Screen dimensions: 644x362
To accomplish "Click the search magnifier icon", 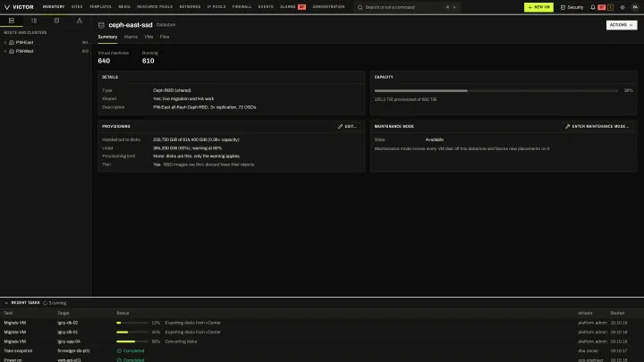I will [360, 7].
